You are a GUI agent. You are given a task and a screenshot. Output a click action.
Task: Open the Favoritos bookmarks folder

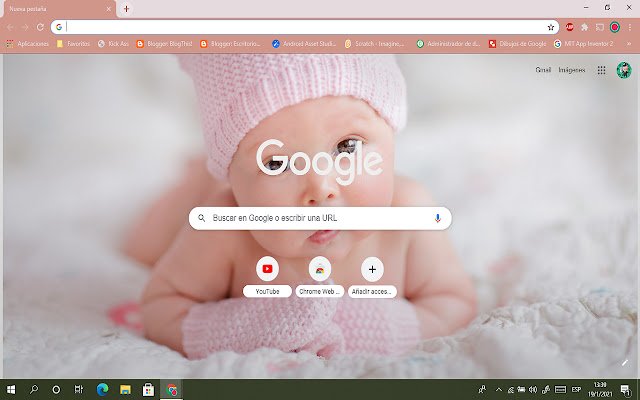coord(73,44)
